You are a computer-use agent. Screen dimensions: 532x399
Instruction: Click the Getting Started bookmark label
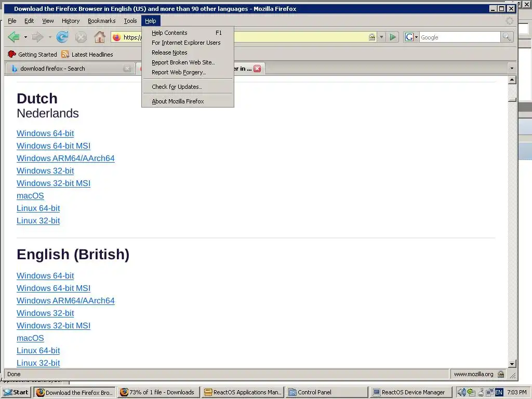point(37,54)
